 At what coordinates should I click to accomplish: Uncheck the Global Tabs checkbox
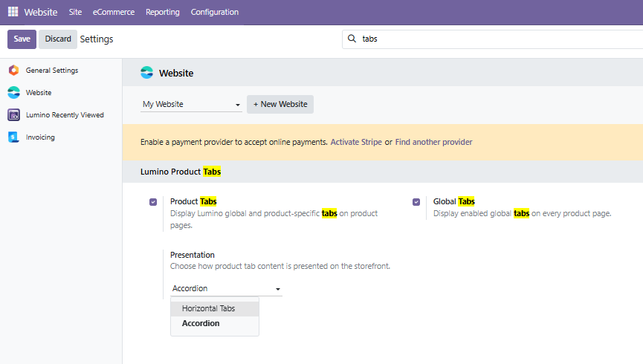point(416,201)
